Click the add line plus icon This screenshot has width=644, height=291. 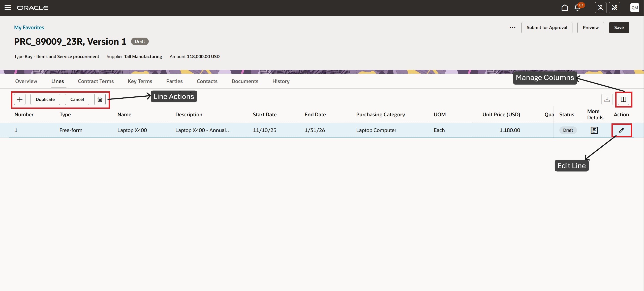tap(20, 99)
